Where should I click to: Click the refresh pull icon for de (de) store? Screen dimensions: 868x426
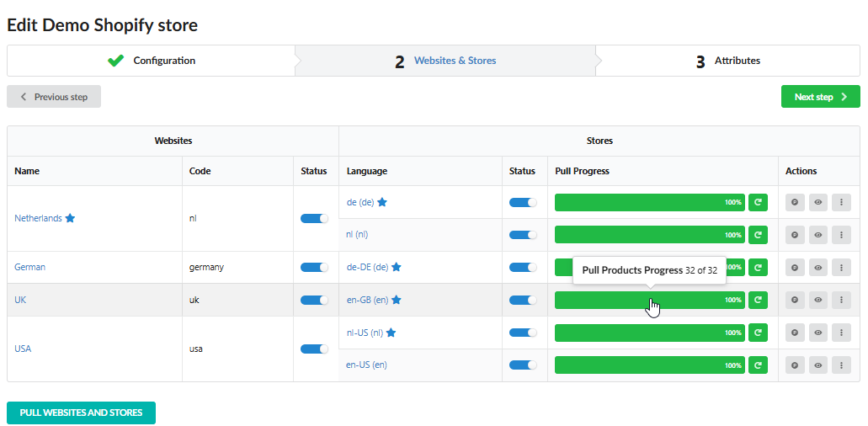point(758,202)
